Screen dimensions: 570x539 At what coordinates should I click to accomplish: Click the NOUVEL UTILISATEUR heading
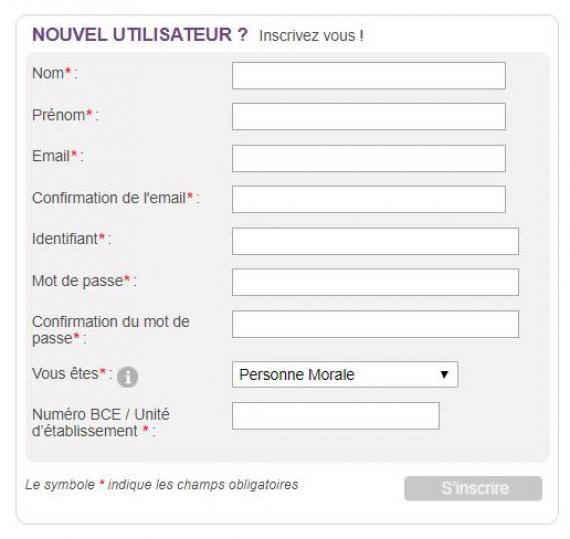click(140, 35)
